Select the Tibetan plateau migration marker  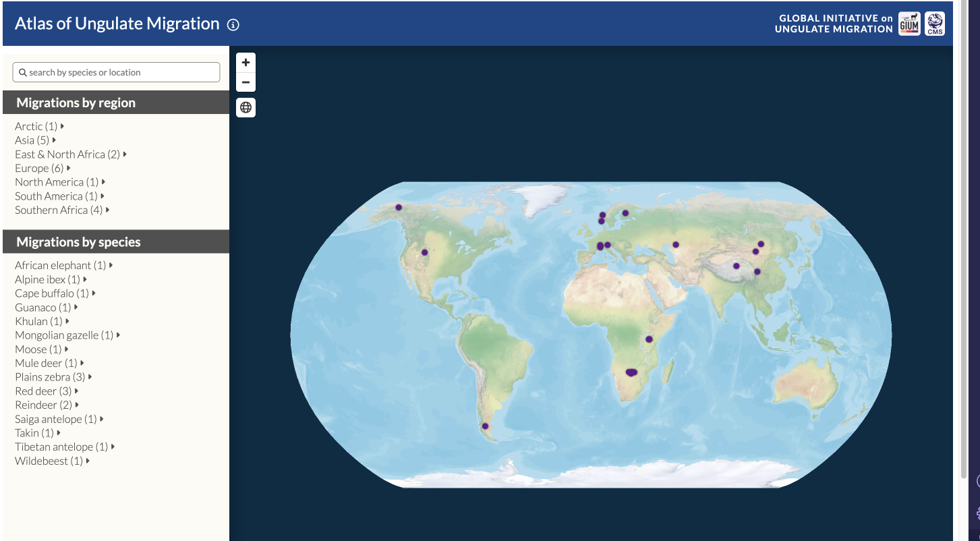point(737,266)
